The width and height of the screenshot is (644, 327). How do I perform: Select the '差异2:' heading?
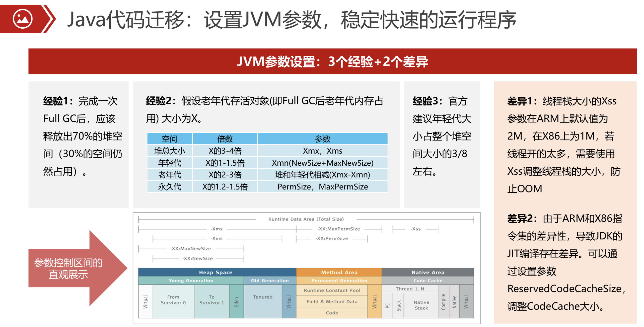522,218
